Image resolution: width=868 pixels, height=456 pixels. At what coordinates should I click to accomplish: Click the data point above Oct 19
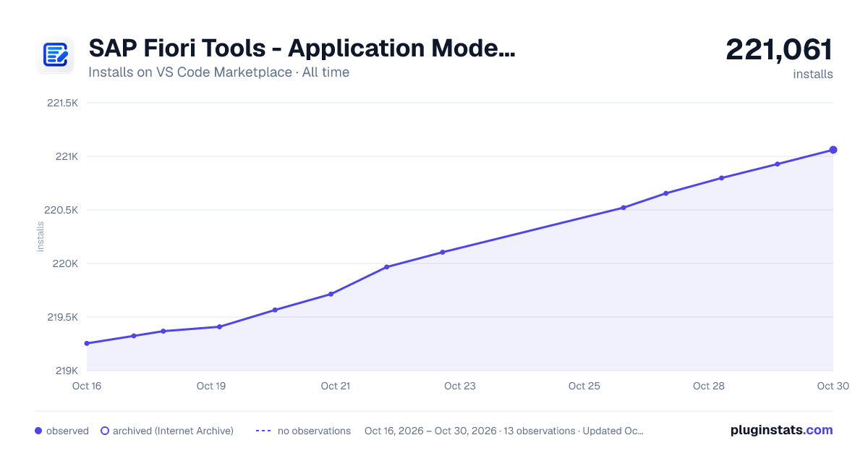point(219,326)
